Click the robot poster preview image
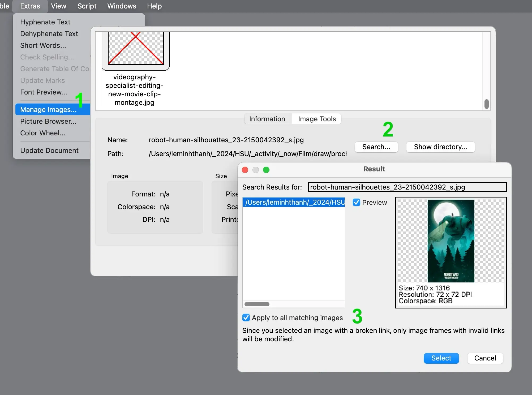532x395 pixels. (x=451, y=241)
